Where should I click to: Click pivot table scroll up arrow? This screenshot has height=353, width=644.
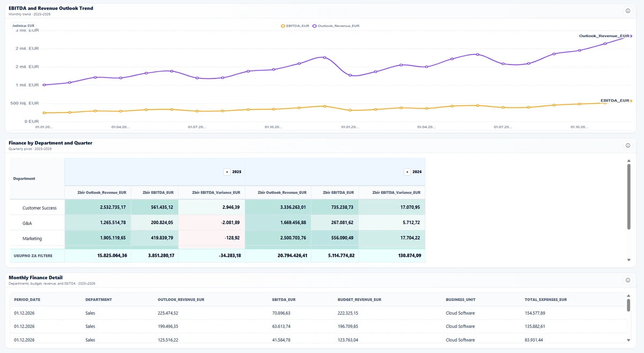coord(628,161)
